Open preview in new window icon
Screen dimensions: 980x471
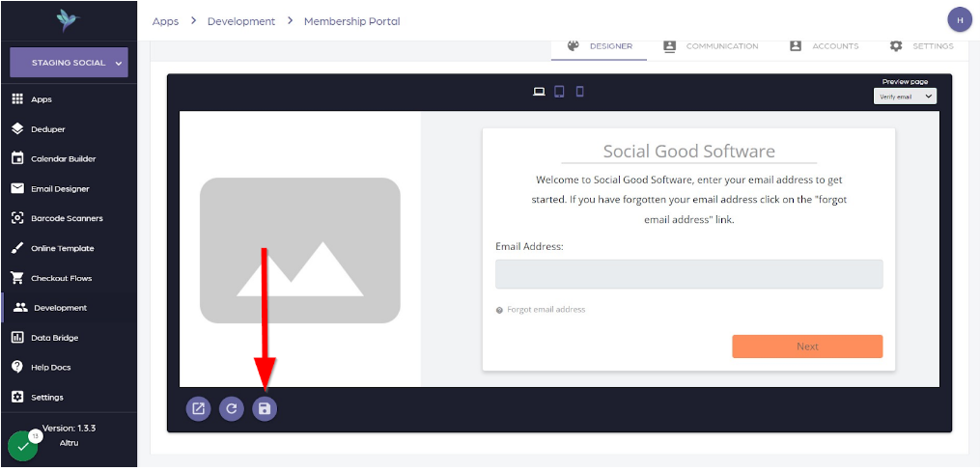(198, 409)
